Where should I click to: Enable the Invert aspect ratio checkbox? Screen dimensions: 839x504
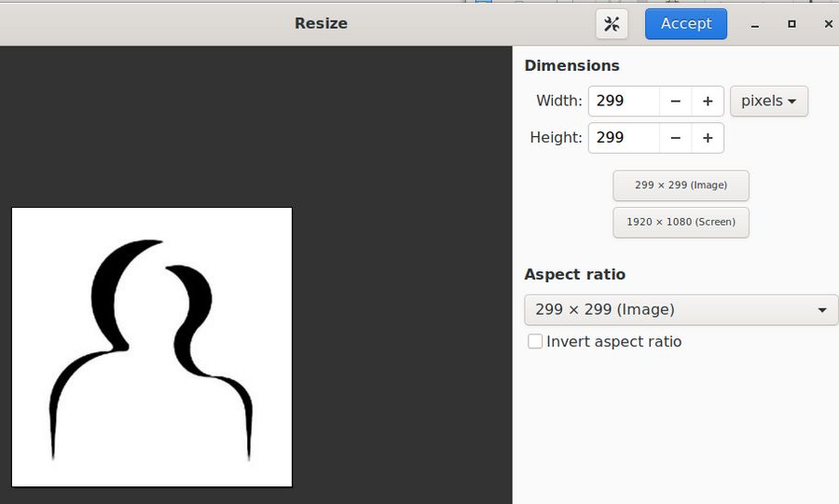535,342
